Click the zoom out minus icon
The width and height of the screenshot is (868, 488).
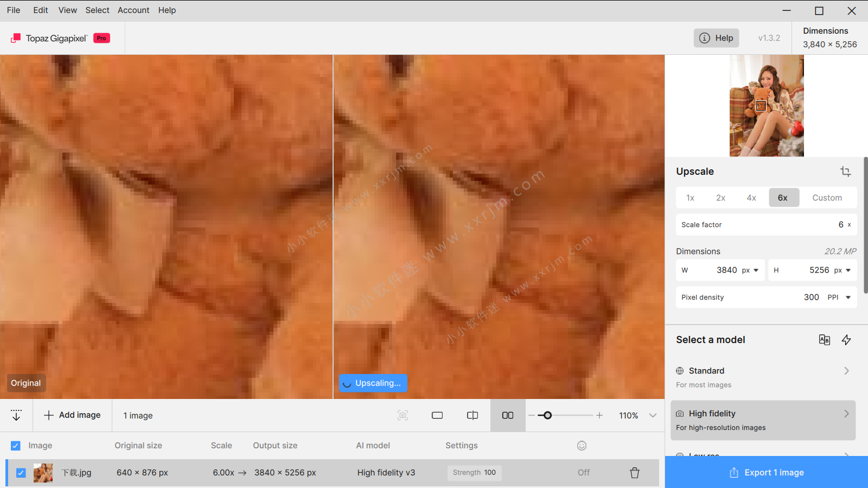point(532,415)
